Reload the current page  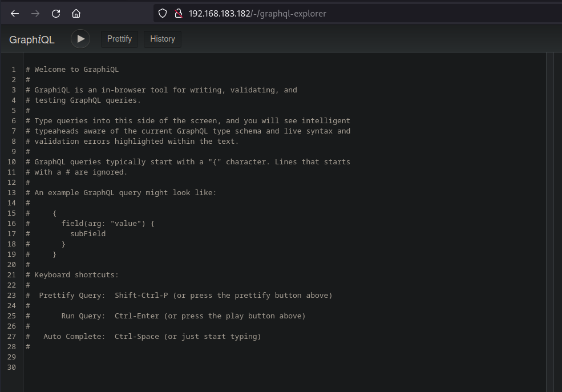coord(56,14)
